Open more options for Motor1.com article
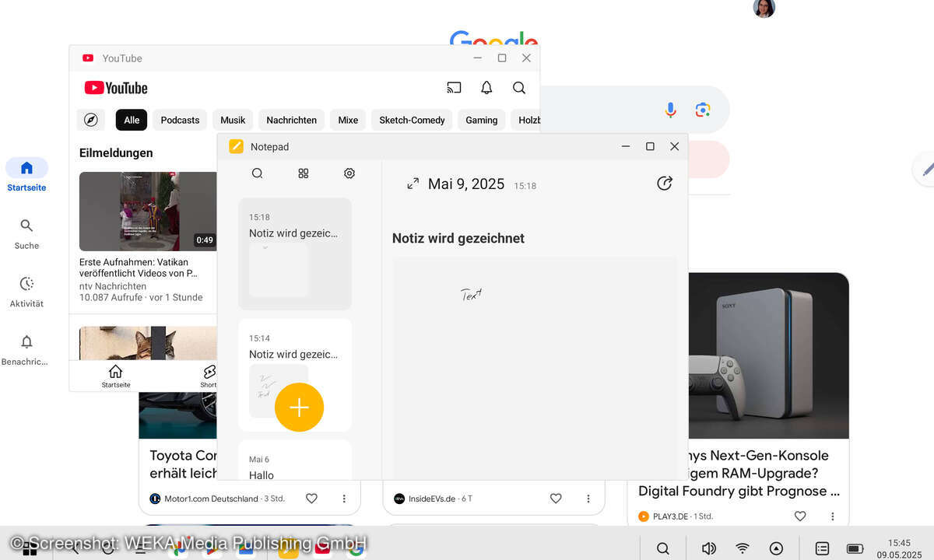The image size is (934, 560). tap(344, 499)
